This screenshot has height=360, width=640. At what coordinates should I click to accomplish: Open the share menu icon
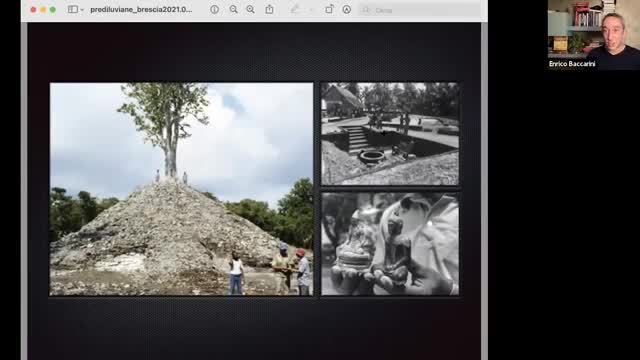tap(269, 9)
